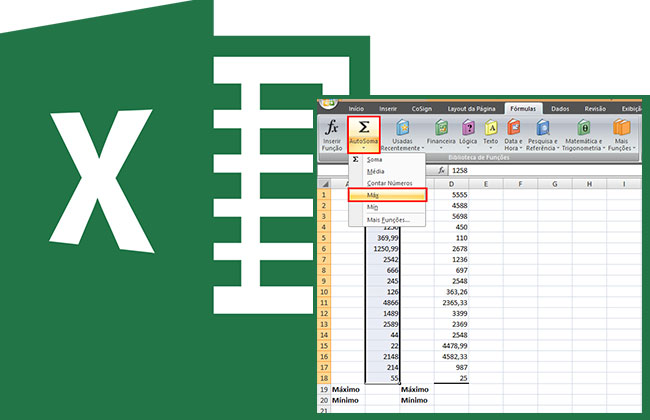This screenshot has width=650, height=420.
Task: Click the Inserir Função fx button
Action: (x=332, y=135)
